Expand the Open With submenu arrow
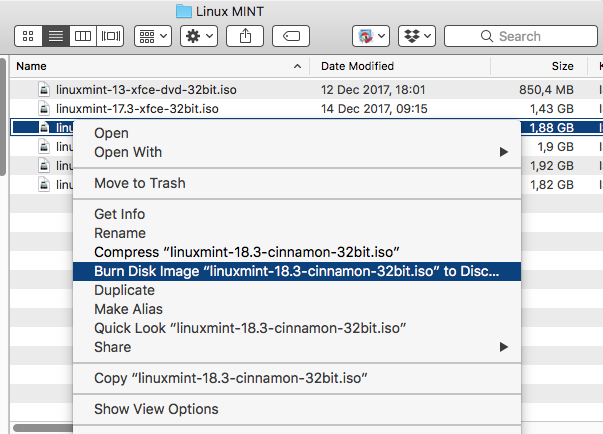The width and height of the screenshot is (603, 434). (504, 152)
